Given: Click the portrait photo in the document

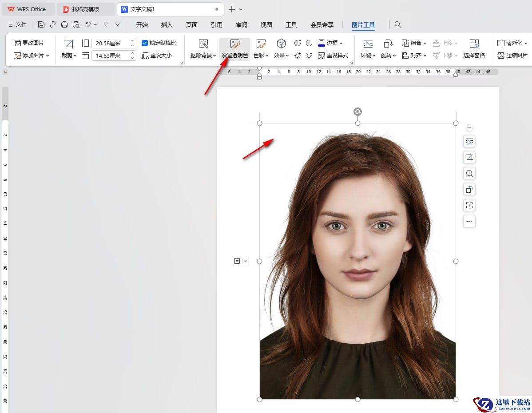Looking at the screenshot, I should (357, 261).
